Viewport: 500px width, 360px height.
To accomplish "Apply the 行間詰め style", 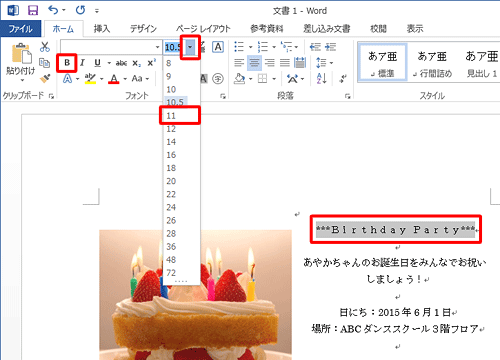I will coord(432,63).
